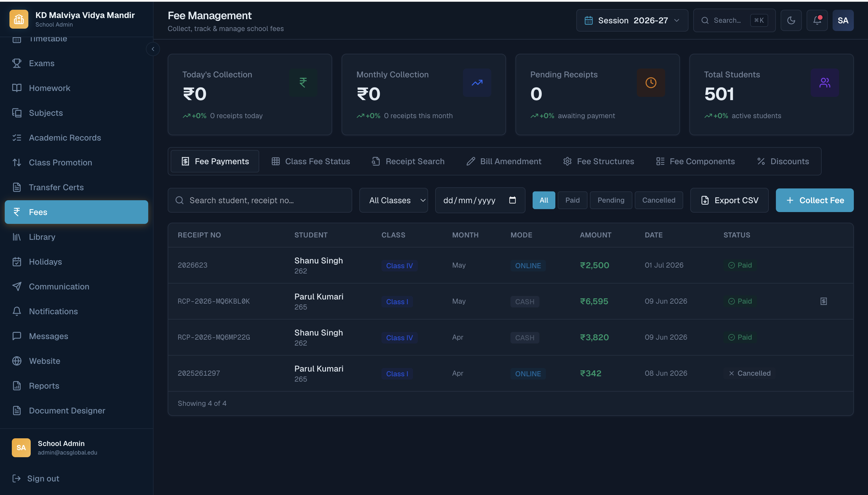Click the ₹6,595 amount
Screen dimensions: 868x495
[x=594, y=301]
